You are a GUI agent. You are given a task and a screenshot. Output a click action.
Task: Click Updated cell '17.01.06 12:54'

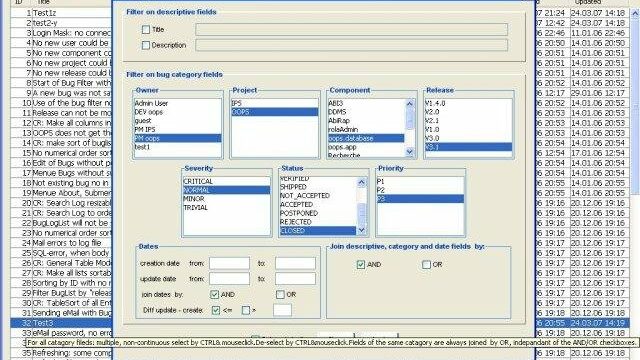point(598,153)
